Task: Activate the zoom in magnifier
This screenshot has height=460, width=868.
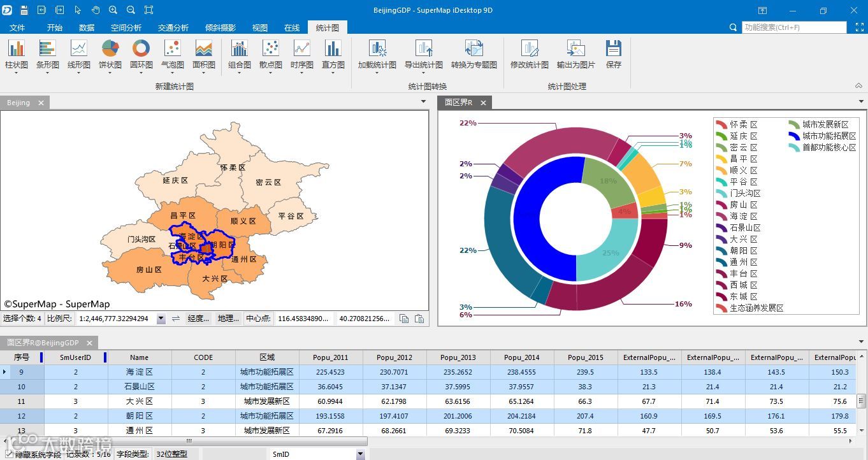Action: (x=113, y=10)
